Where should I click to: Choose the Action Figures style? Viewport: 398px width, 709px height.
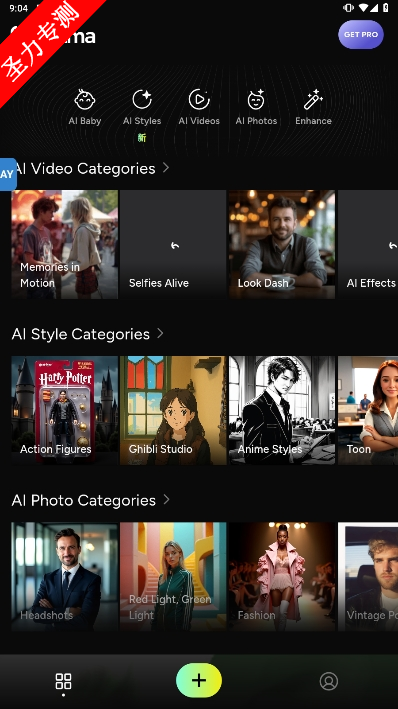(65, 410)
